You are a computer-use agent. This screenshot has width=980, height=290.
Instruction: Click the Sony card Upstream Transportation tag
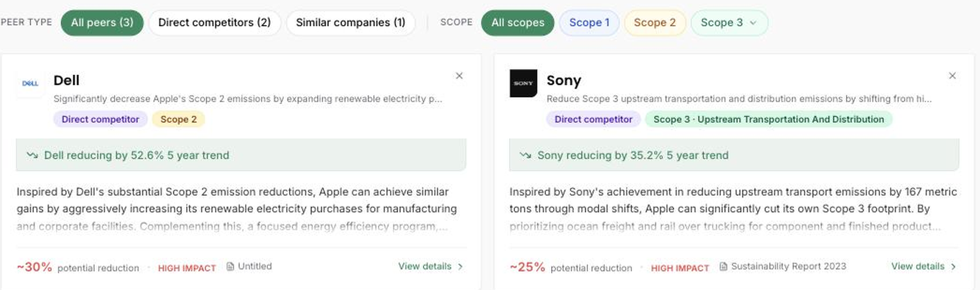pos(769,119)
